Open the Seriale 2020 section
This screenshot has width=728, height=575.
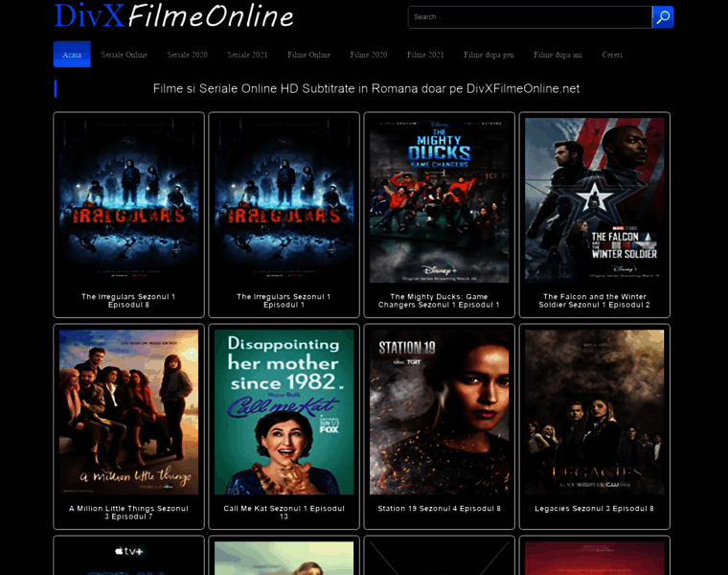click(x=187, y=55)
